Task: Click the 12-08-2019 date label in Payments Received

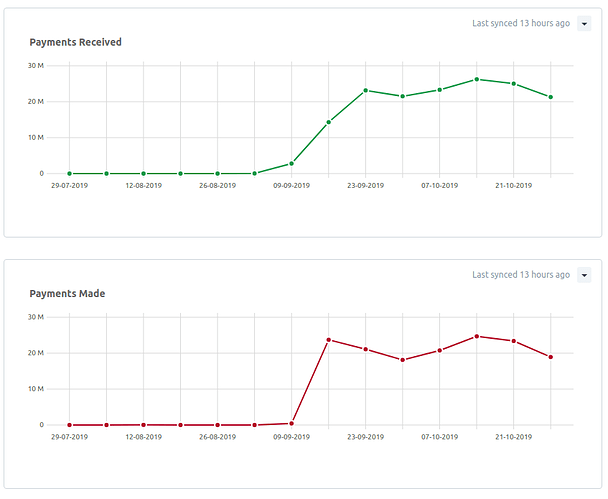Action: [143, 185]
